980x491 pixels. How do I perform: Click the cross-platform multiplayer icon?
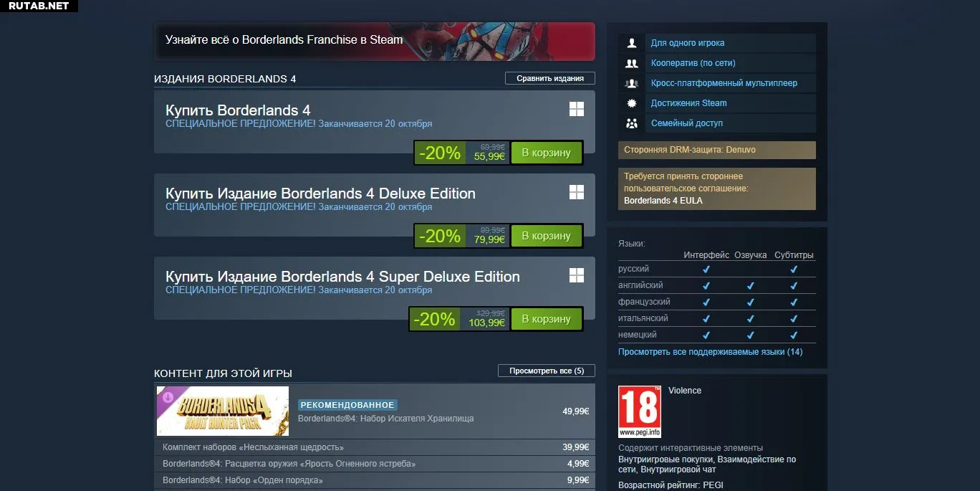pos(631,83)
